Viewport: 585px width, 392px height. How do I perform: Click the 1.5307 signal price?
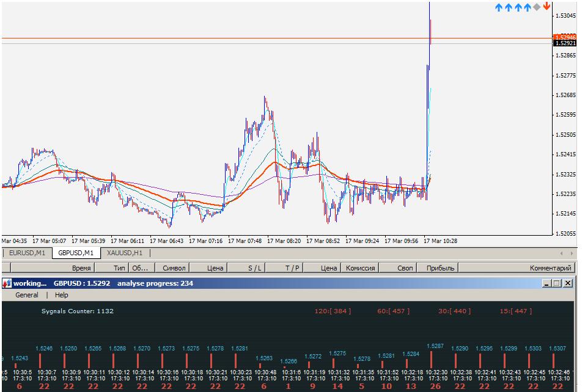point(557,349)
